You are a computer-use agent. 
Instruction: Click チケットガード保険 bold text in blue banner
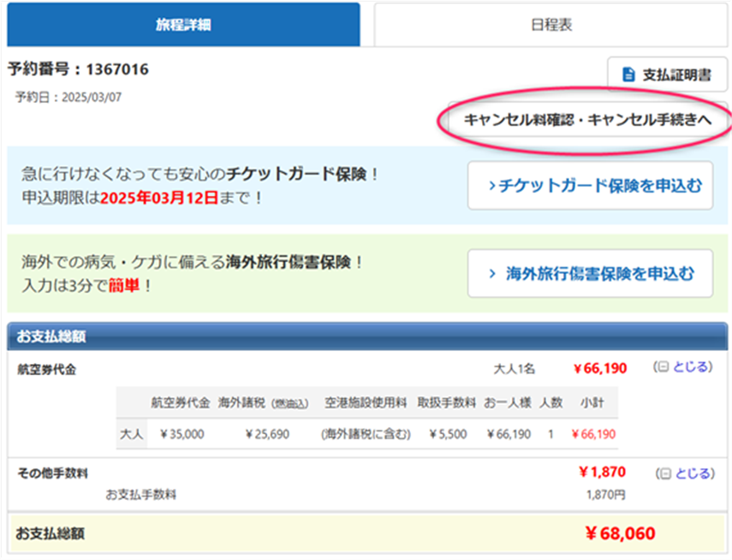pyautogui.click(x=296, y=174)
